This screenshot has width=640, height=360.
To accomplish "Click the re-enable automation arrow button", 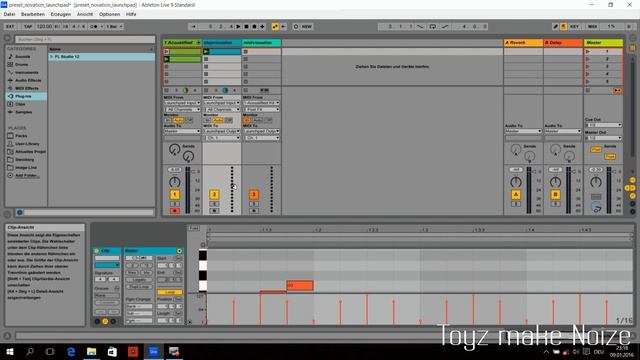I will coord(283,27).
